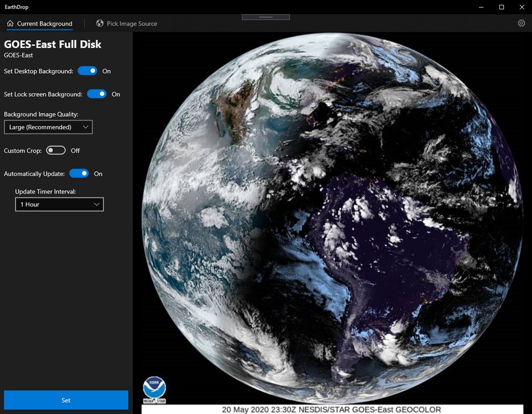
Task: Switch to the Pick Image Source tab
Action: 127,23
